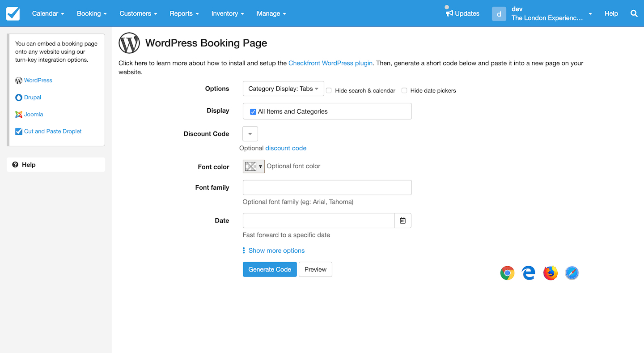644x353 pixels.
Task: Open the Manage menu
Action: [271, 13]
